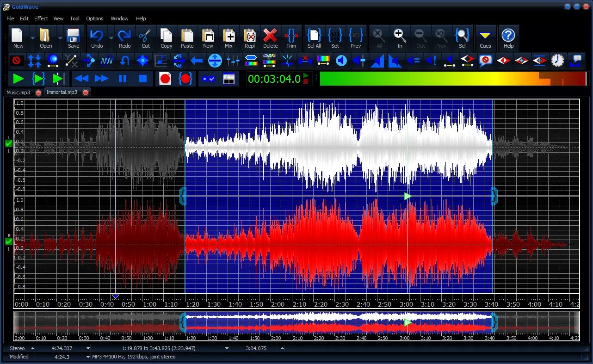Select the Cut tool
The image size is (593, 364).
coord(145,38)
